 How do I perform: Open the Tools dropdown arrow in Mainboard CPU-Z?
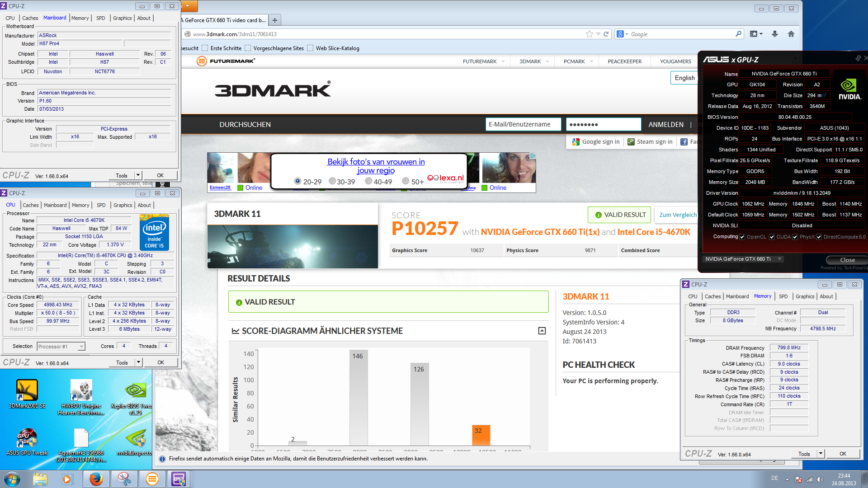(x=138, y=175)
